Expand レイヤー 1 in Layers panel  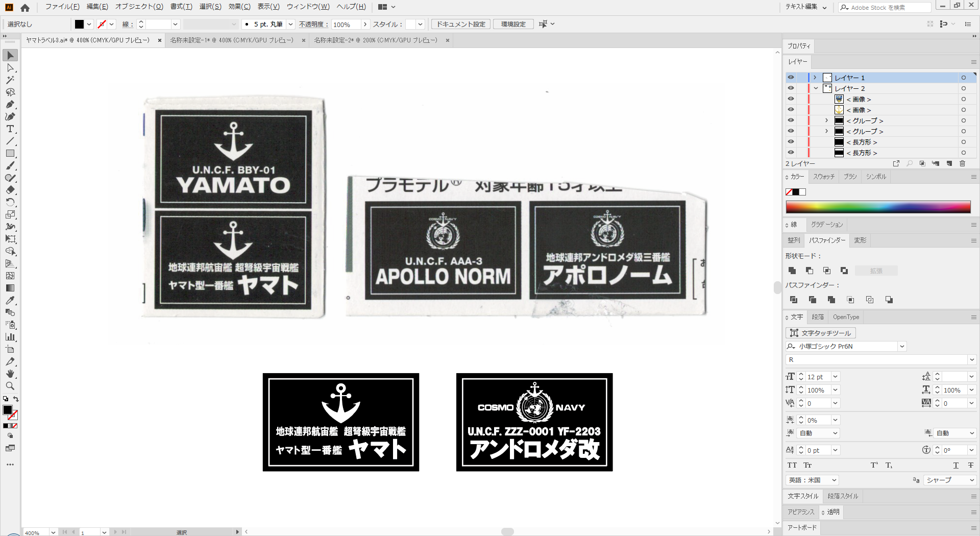815,78
